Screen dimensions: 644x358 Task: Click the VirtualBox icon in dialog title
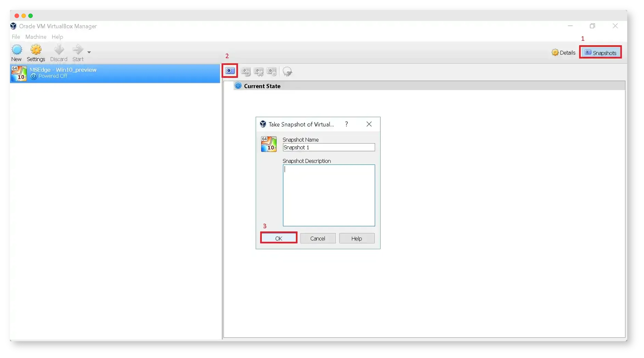(263, 124)
